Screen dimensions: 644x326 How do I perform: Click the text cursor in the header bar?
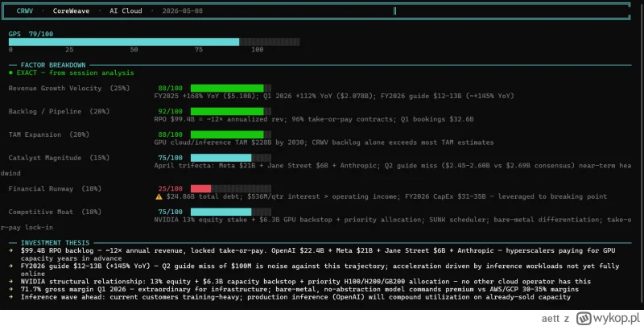(x=394, y=10)
